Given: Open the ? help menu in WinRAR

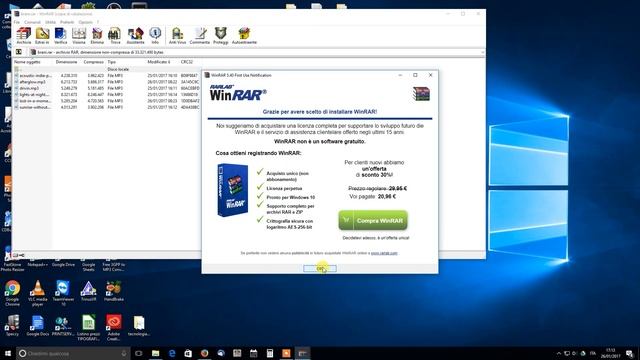Looking at the screenshot, I should point(98,22).
